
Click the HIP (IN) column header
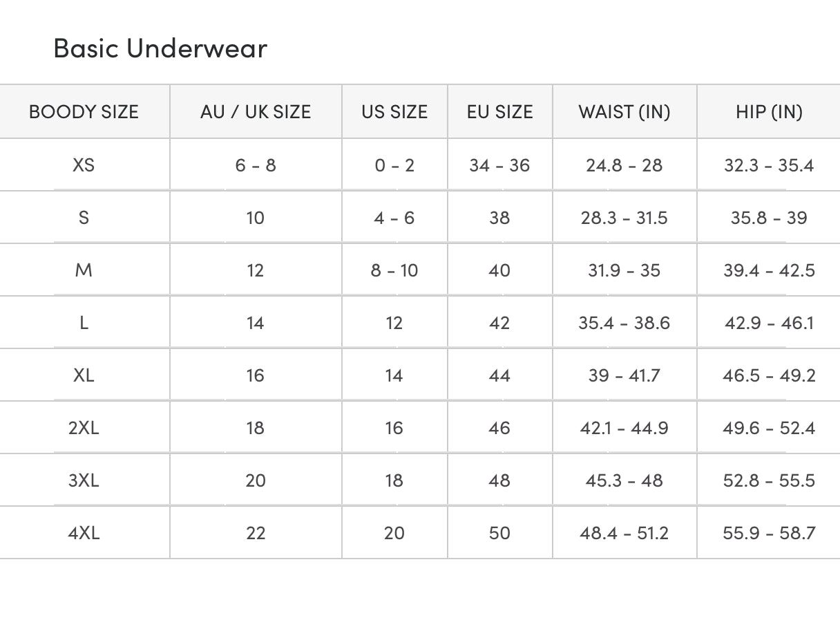click(x=769, y=112)
